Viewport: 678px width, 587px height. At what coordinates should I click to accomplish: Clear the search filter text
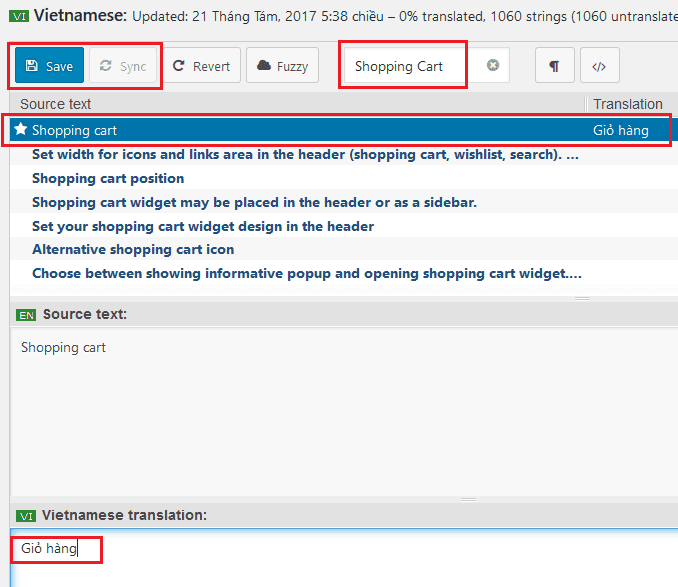pos(493,65)
